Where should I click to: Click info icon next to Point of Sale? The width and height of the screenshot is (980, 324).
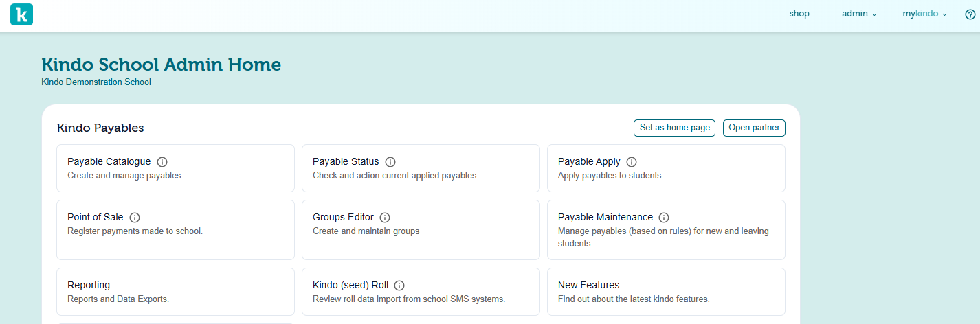coord(135,218)
